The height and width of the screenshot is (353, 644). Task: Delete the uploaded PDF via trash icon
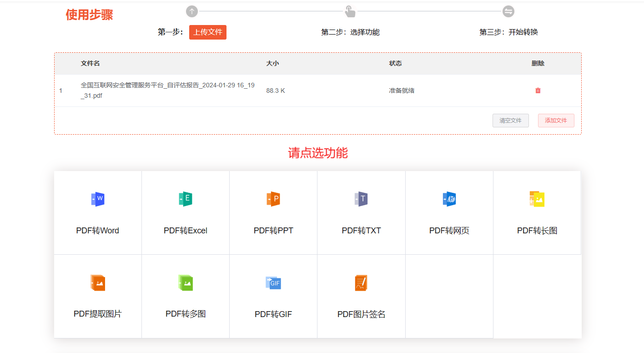538,91
